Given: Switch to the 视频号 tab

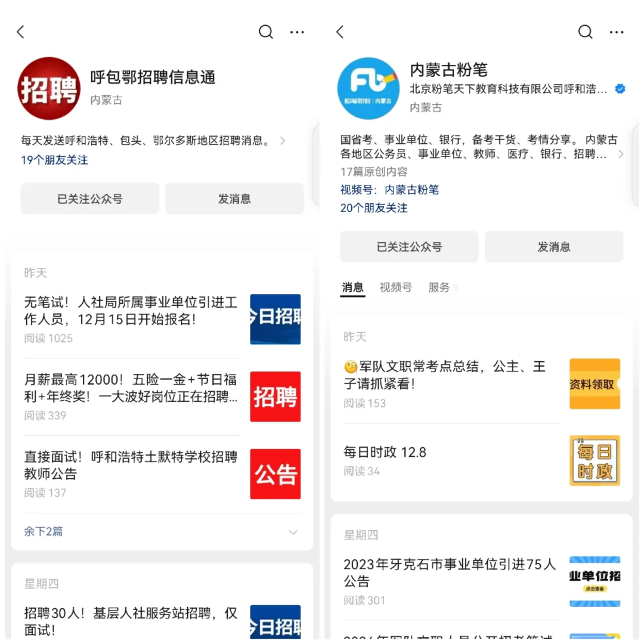Looking at the screenshot, I should pos(395,287).
